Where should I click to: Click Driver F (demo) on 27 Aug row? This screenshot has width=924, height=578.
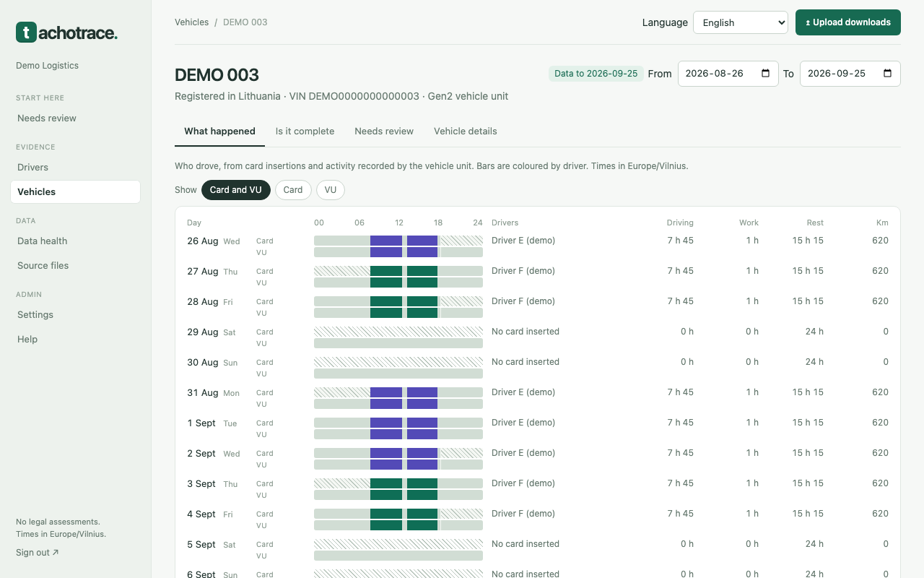(x=523, y=271)
